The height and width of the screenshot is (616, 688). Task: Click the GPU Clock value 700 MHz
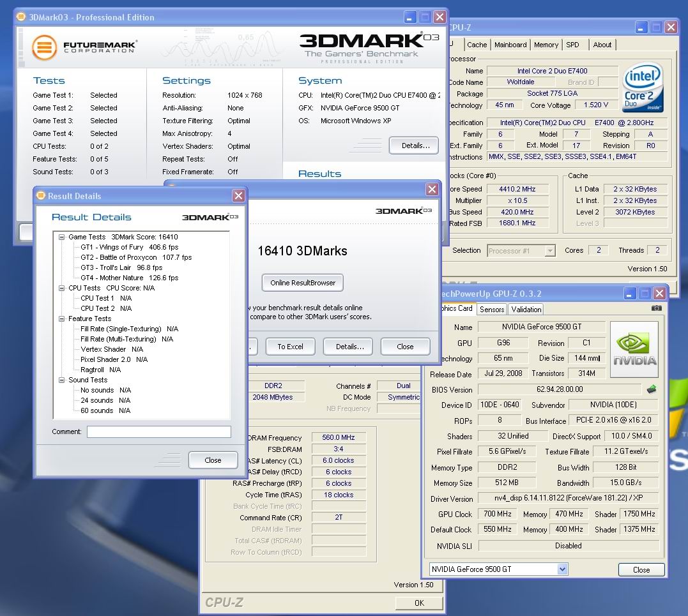[498, 514]
